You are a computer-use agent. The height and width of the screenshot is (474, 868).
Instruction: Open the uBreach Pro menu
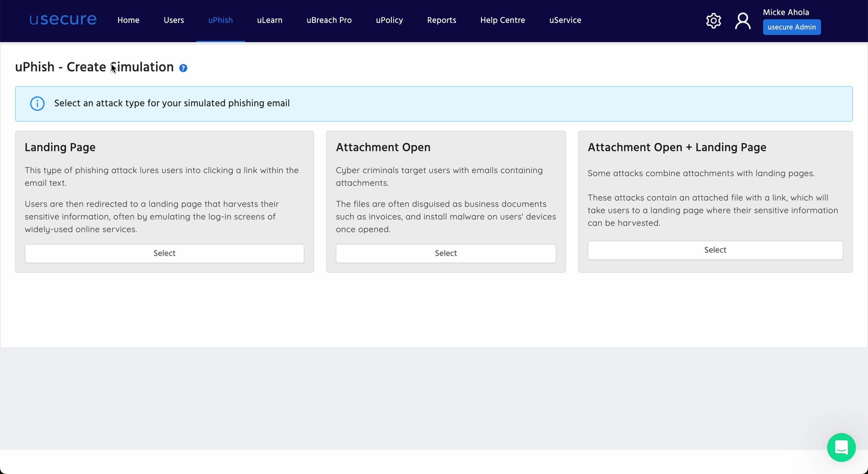[329, 20]
